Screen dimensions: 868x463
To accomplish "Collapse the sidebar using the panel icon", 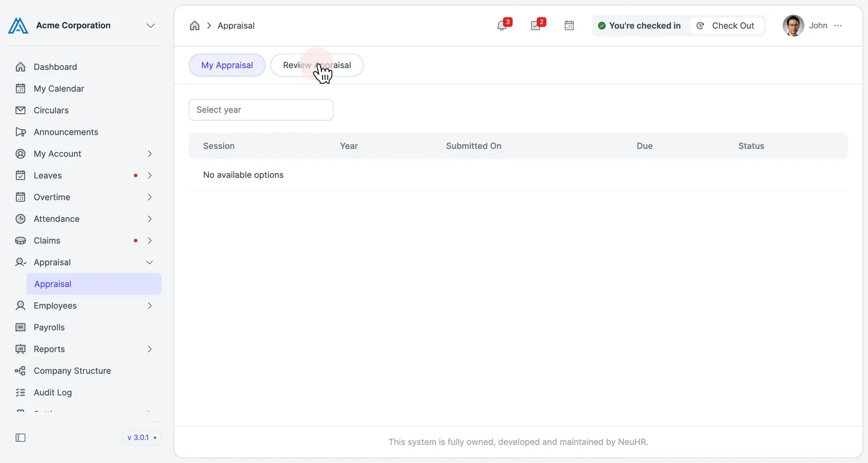I will point(20,438).
